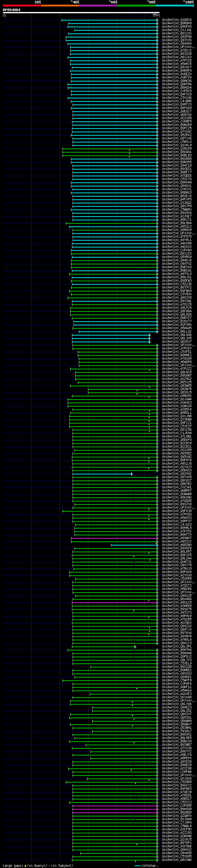Open UniRef100_Q9ZW75 hit
This screenshot has width=197, height=868.
[x=177, y=389]
